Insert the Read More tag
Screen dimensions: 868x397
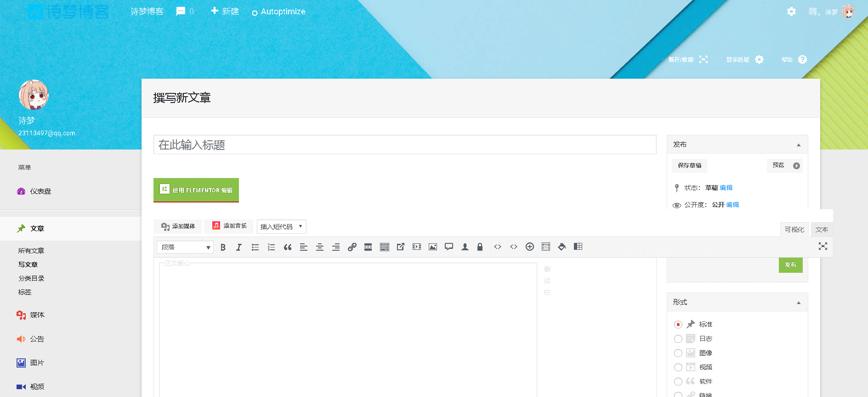(368, 247)
